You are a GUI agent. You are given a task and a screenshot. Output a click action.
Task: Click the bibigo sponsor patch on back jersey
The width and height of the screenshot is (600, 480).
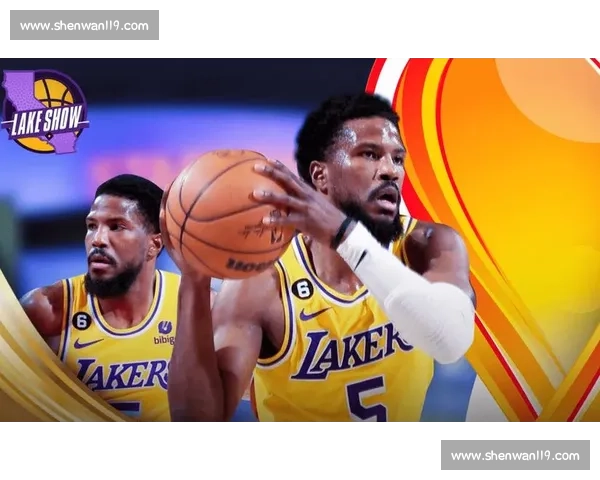(x=164, y=332)
